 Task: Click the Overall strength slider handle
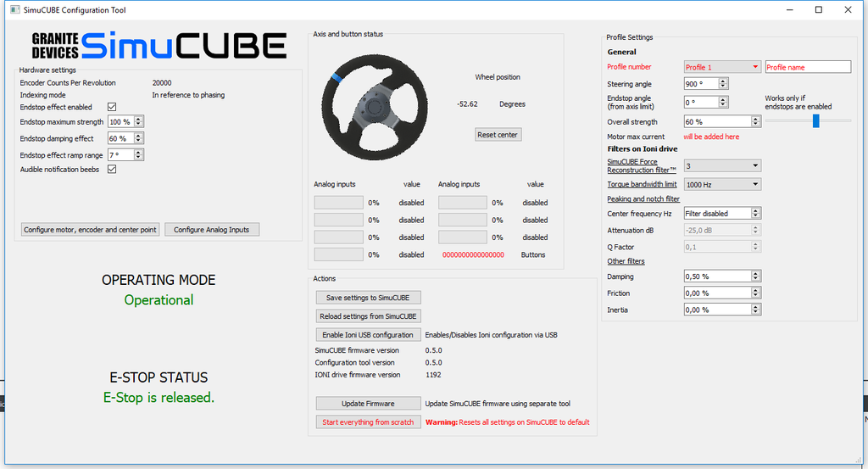pyautogui.click(x=816, y=120)
